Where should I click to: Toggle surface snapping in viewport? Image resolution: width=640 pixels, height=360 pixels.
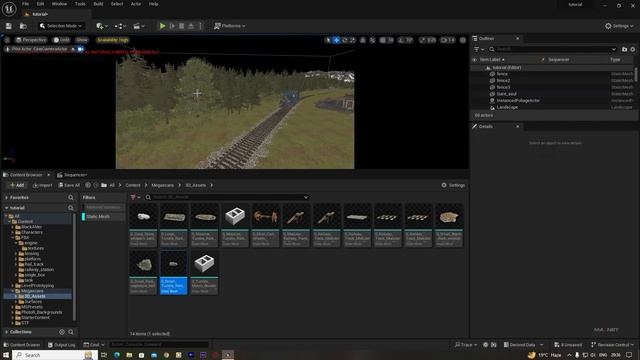click(372, 40)
